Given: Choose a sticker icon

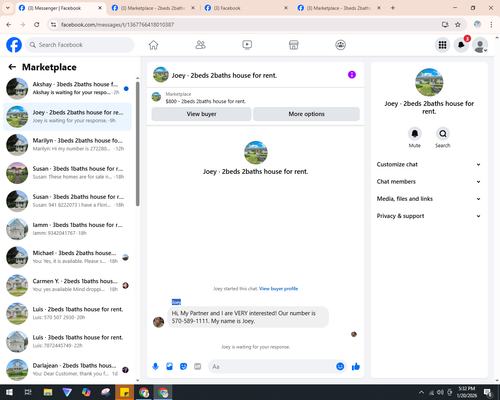Looking at the screenshot, I should (183, 367).
